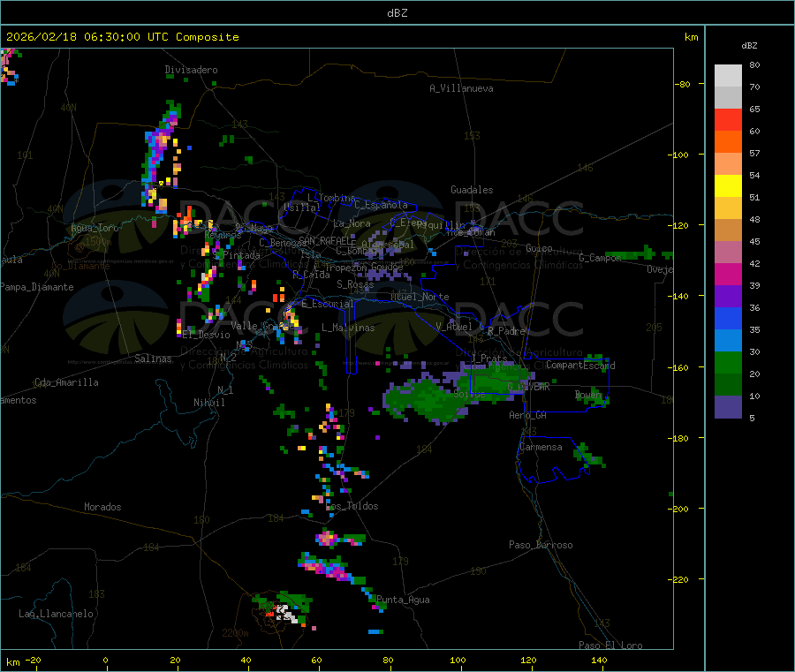The width and height of the screenshot is (795, 672).
Task: Click the 'E_Escorial' map label
Action: (x=328, y=304)
